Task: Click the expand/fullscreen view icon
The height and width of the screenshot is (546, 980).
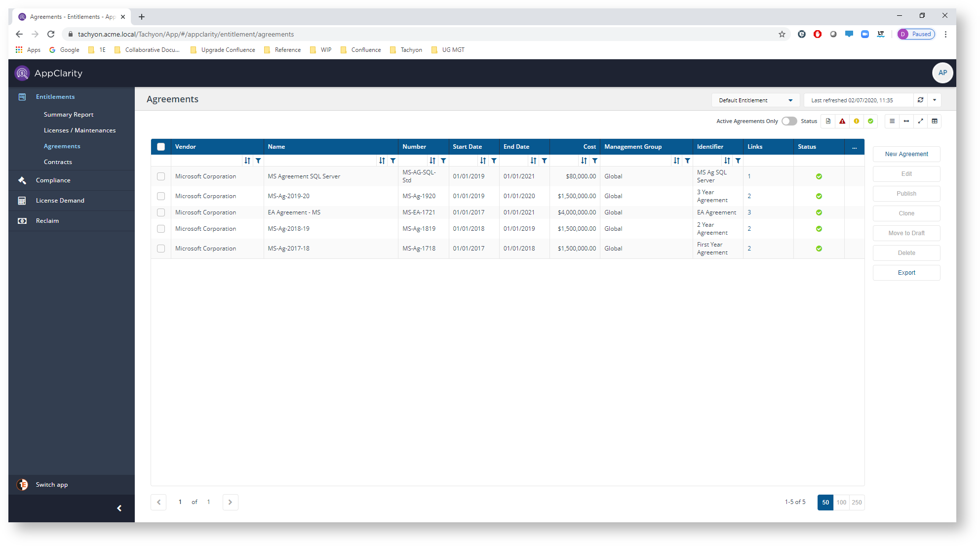Action: tap(920, 121)
